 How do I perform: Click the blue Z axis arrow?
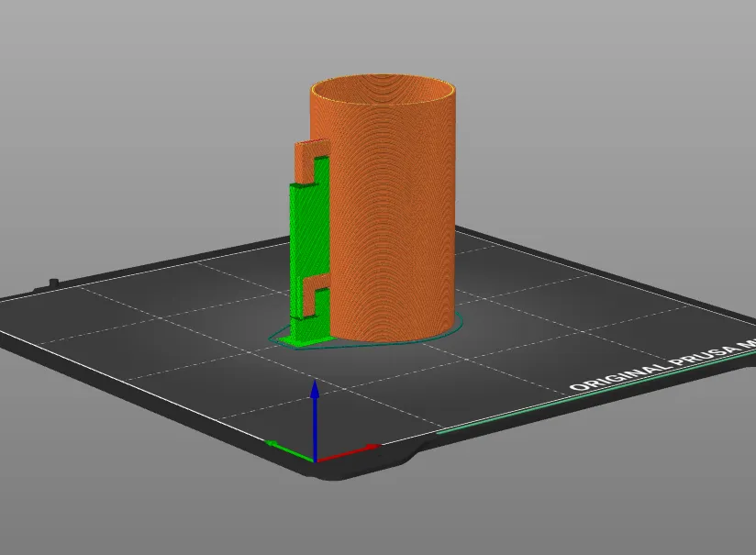(x=315, y=419)
